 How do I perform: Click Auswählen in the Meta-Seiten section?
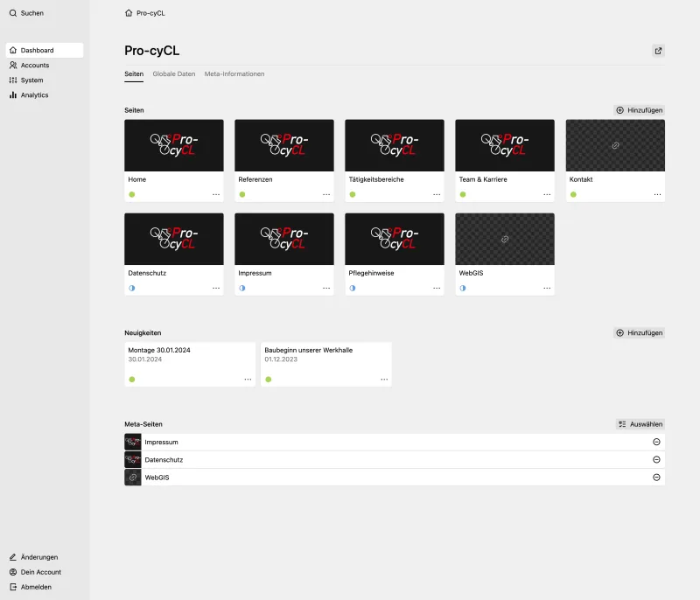pyautogui.click(x=640, y=424)
